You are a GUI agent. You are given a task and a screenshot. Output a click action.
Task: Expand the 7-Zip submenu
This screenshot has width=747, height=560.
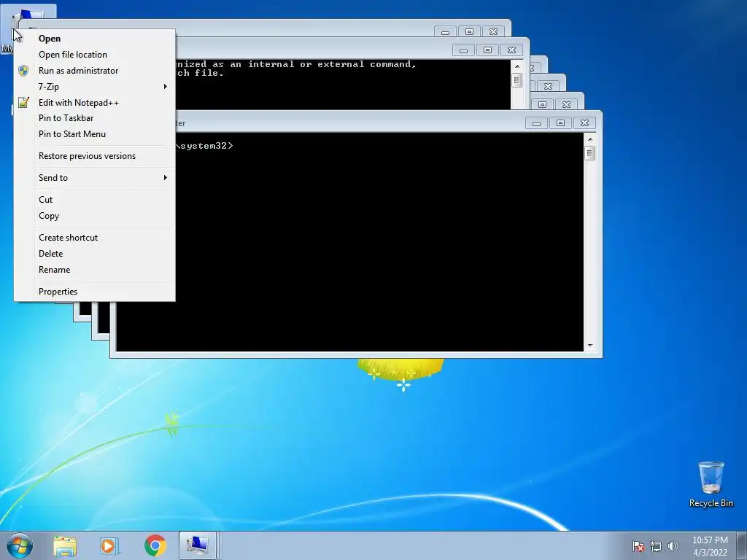tap(95, 87)
